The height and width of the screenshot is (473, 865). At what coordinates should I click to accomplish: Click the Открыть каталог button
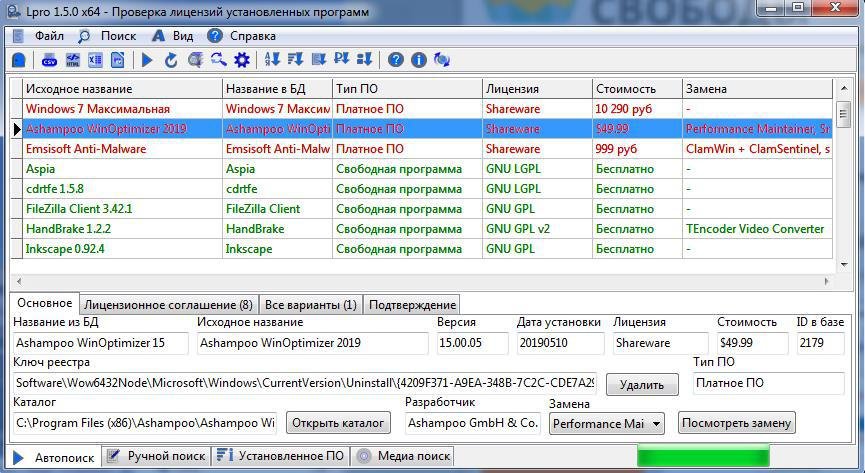point(338,423)
